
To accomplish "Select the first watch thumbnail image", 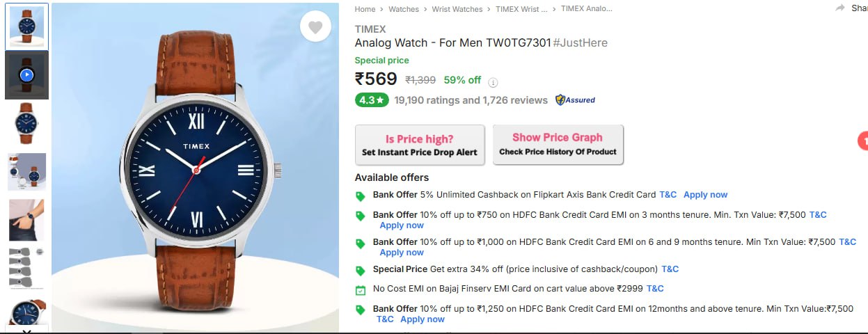I will [26, 27].
